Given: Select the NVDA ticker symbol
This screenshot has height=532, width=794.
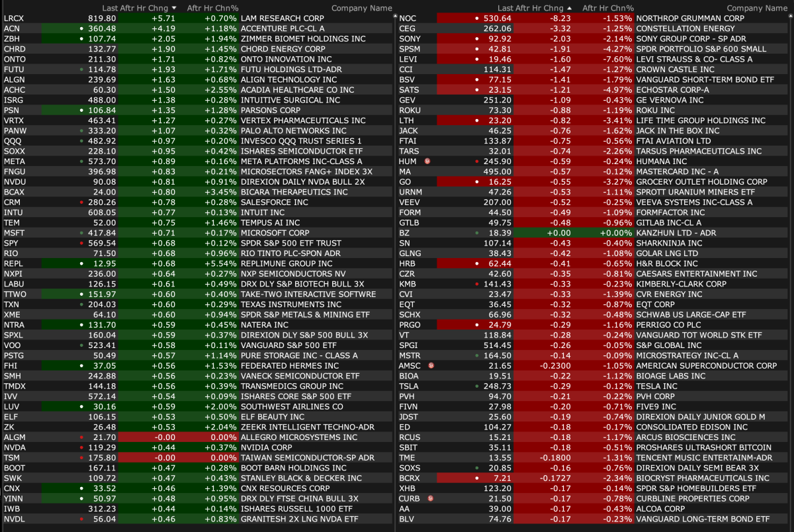Looking at the screenshot, I should 14,447.
